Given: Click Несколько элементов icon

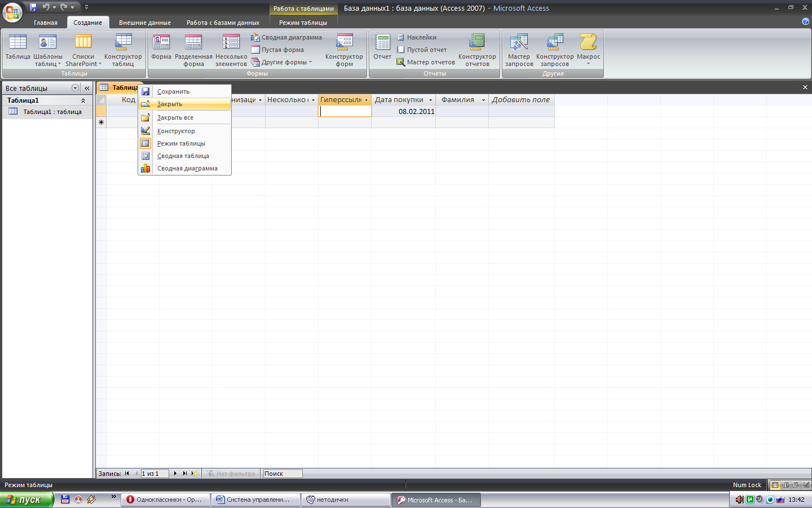Looking at the screenshot, I should [x=231, y=50].
